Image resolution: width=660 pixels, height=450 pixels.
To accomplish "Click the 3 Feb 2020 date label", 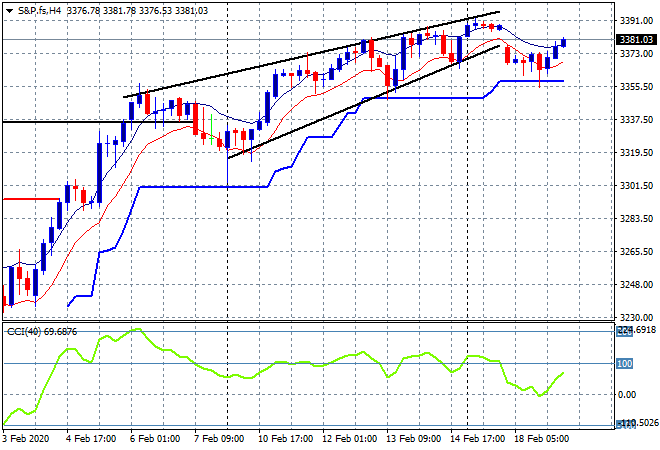I will click(26, 439).
